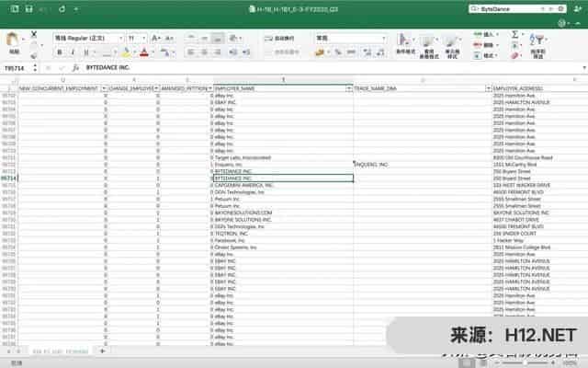Click the Clear eraser icon

[x=515, y=55]
